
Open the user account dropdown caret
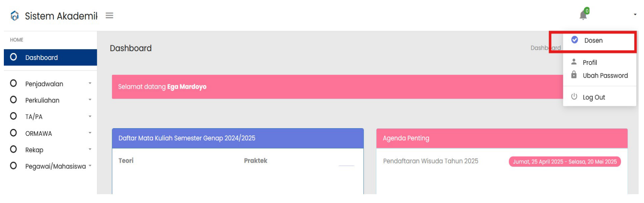click(x=635, y=15)
